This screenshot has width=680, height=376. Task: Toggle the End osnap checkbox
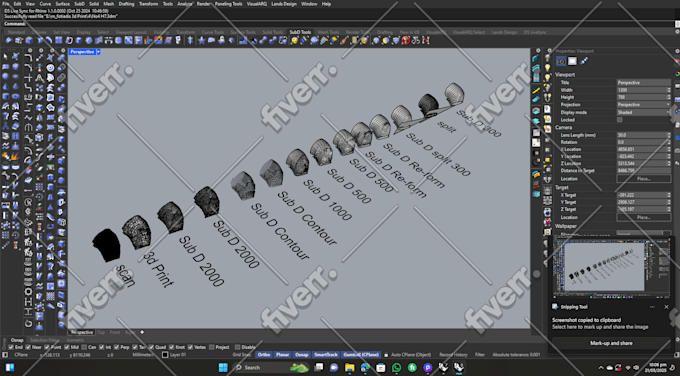(x=12, y=347)
